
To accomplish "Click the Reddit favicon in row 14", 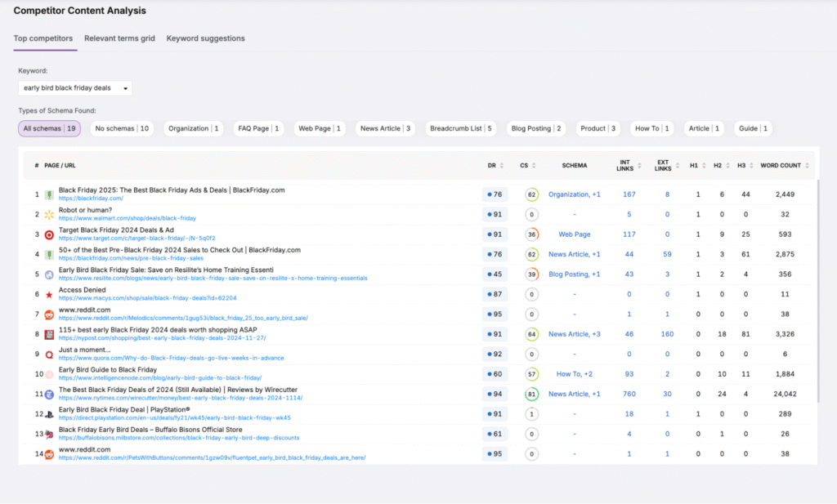I will [x=49, y=454].
